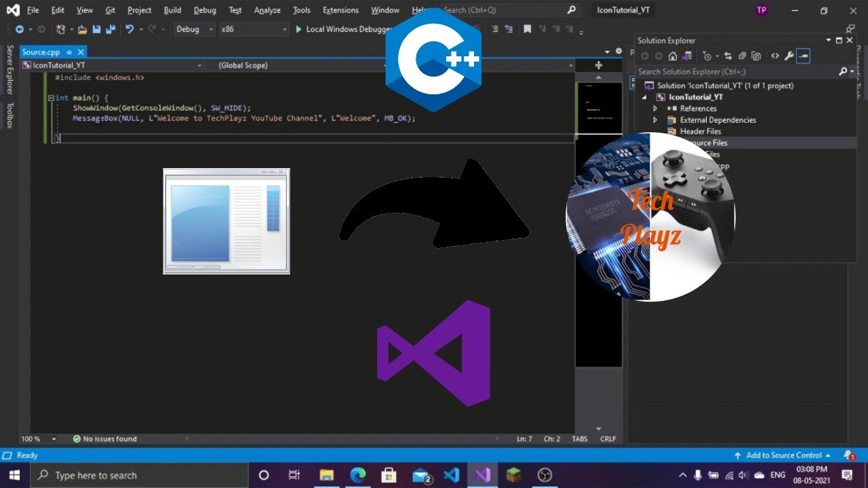Undo the last action using the toolbar

(130, 29)
